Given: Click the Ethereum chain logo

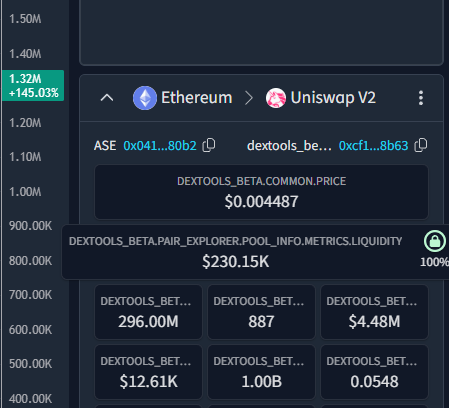Looking at the screenshot, I should [x=145, y=98].
